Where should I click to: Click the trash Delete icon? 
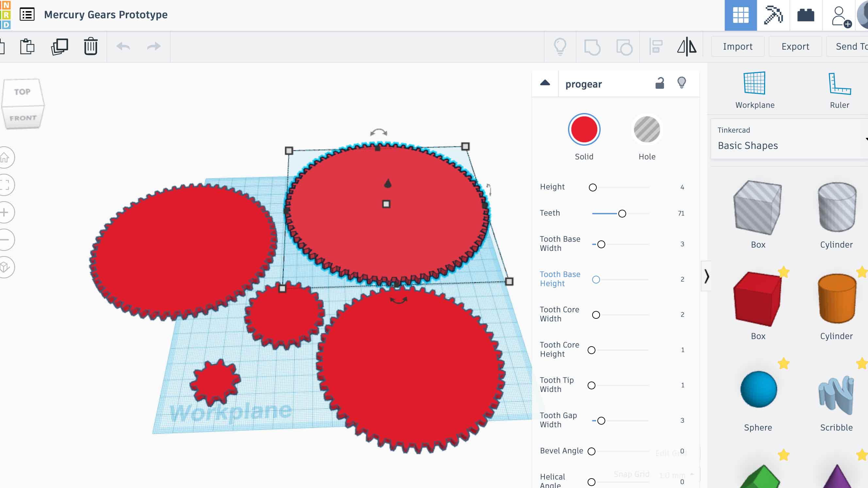coord(91,46)
